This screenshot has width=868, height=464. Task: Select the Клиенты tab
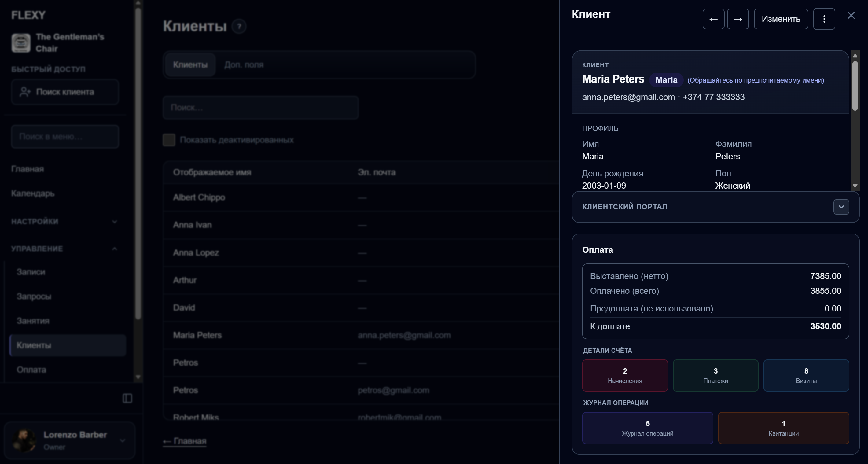190,65
